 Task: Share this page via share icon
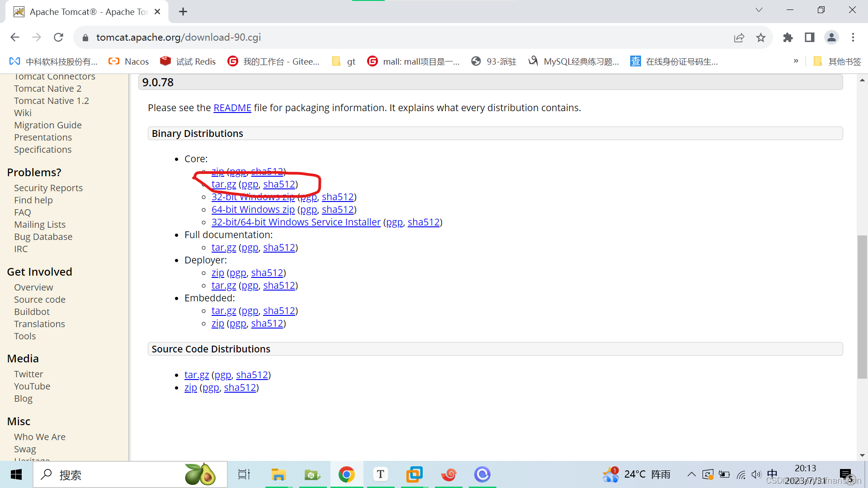click(x=739, y=38)
